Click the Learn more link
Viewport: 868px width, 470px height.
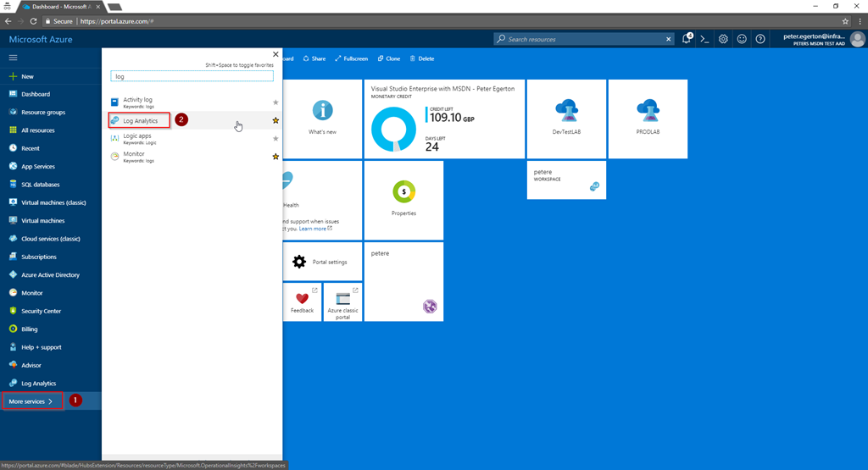click(x=313, y=229)
